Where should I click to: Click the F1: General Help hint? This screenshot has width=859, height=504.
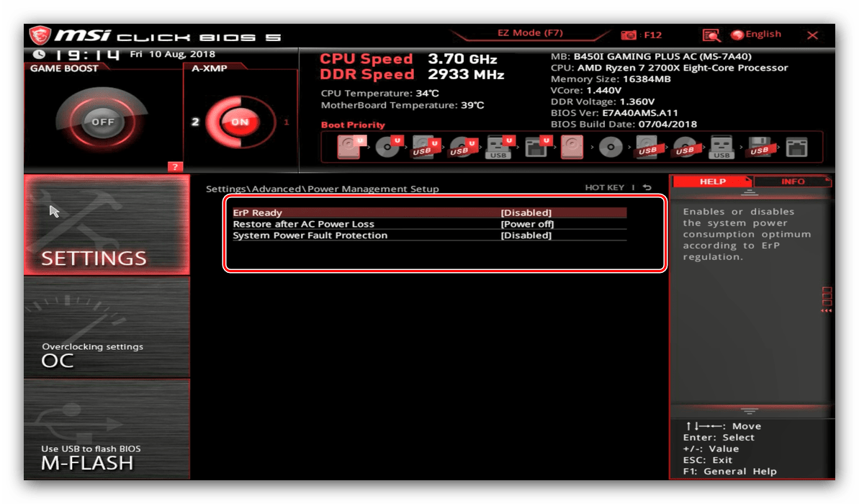click(729, 471)
